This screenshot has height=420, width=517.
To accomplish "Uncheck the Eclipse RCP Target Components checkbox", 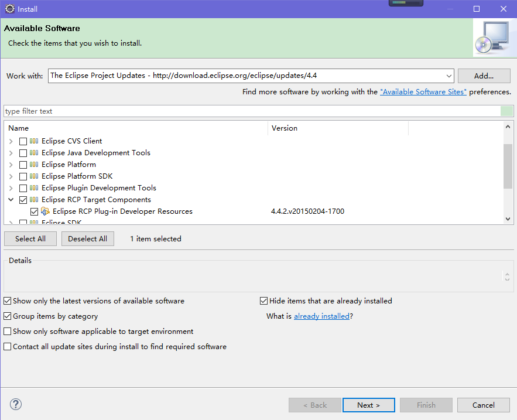I will [x=23, y=200].
